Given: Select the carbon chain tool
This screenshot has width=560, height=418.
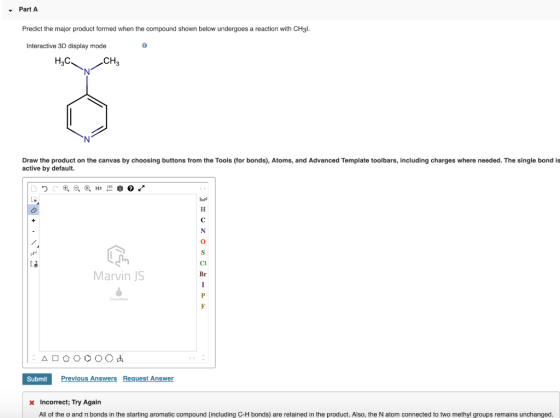Looking at the screenshot, I should point(34,253).
